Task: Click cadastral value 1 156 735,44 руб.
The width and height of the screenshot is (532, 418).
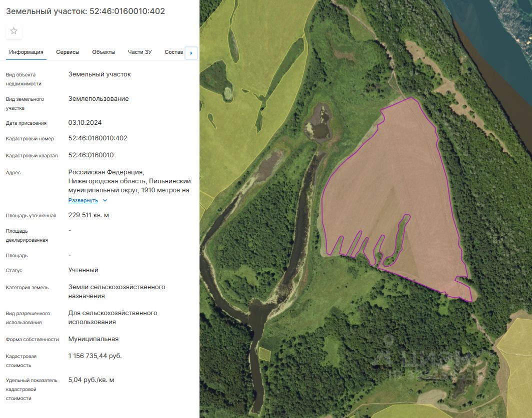Action: 95,356
